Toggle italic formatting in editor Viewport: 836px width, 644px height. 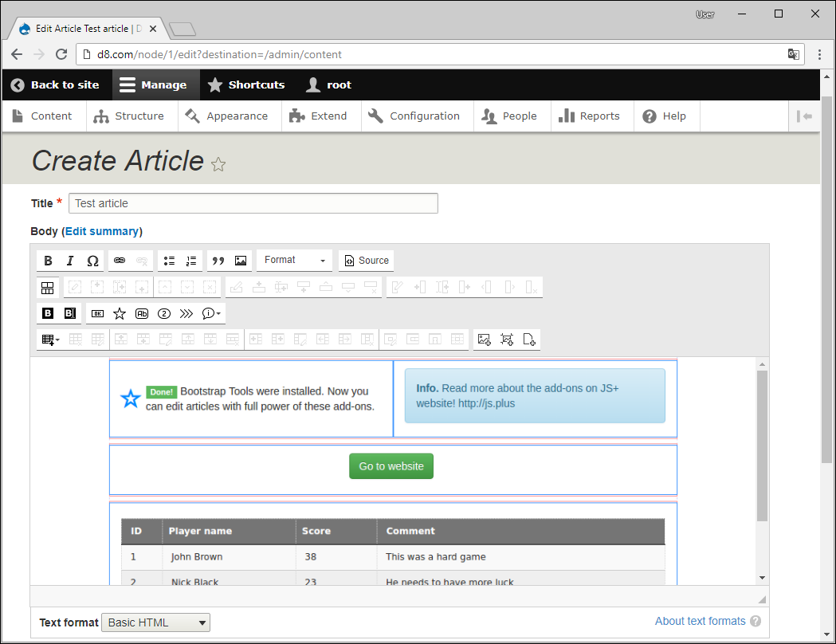point(70,261)
